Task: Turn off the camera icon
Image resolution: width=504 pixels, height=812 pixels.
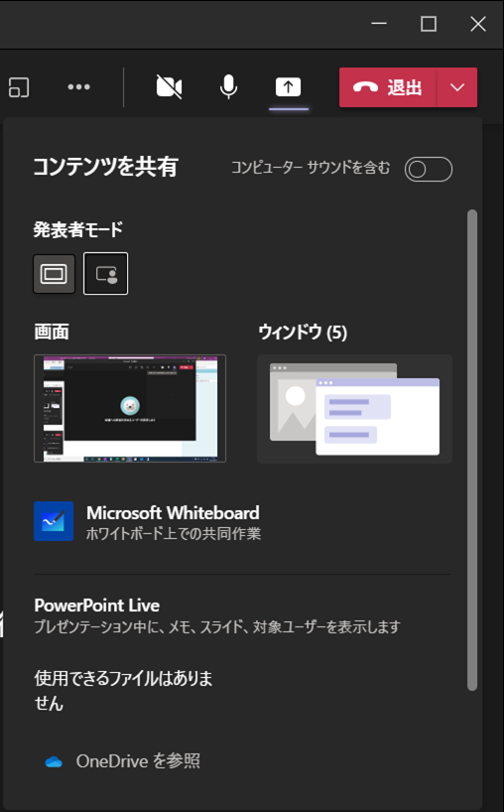Action: [170, 87]
